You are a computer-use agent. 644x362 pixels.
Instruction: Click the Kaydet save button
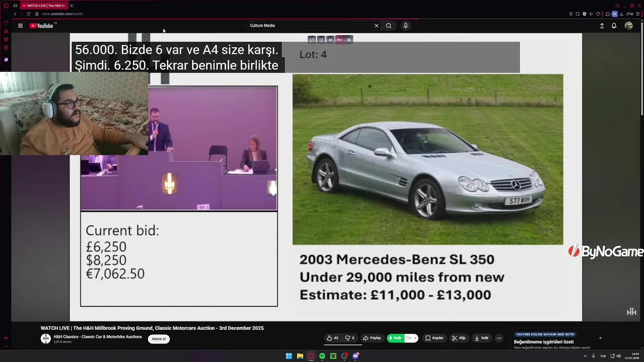434,338
